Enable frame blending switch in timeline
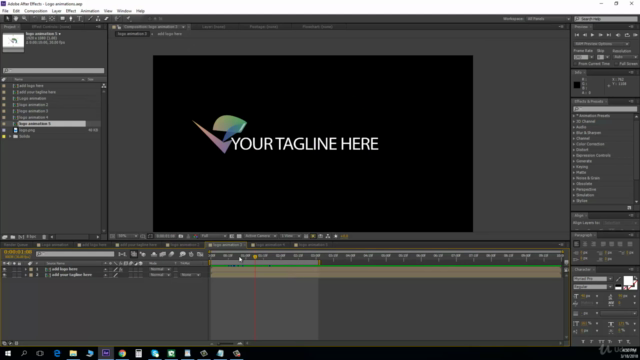Image resolution: width=640 pixels, height=360 pixels. [x=162, y=254]
